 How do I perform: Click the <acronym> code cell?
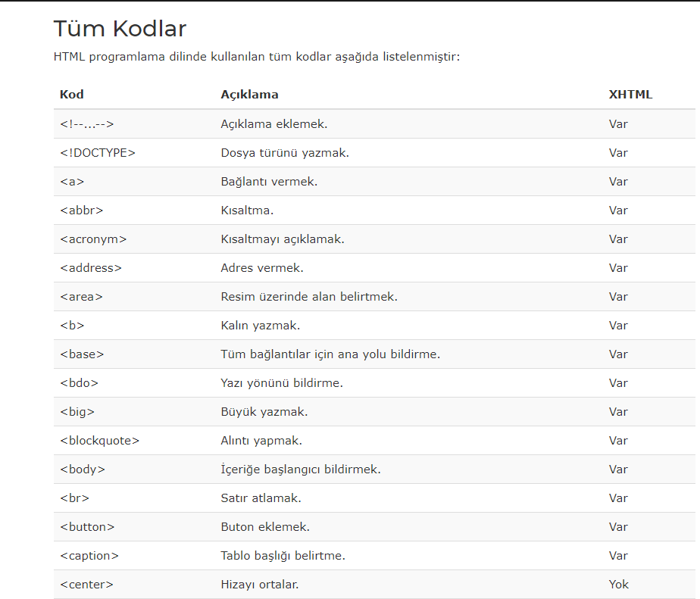[x=93, y=239]
